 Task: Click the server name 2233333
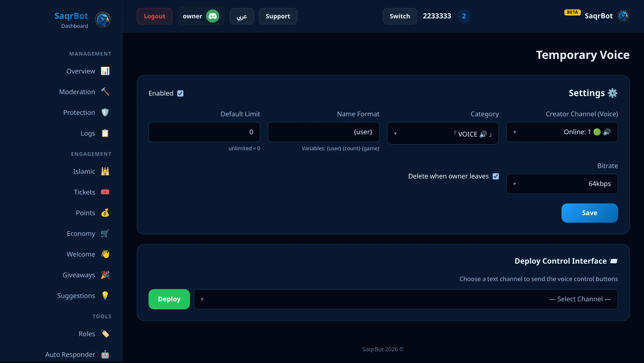coord(437,16)
